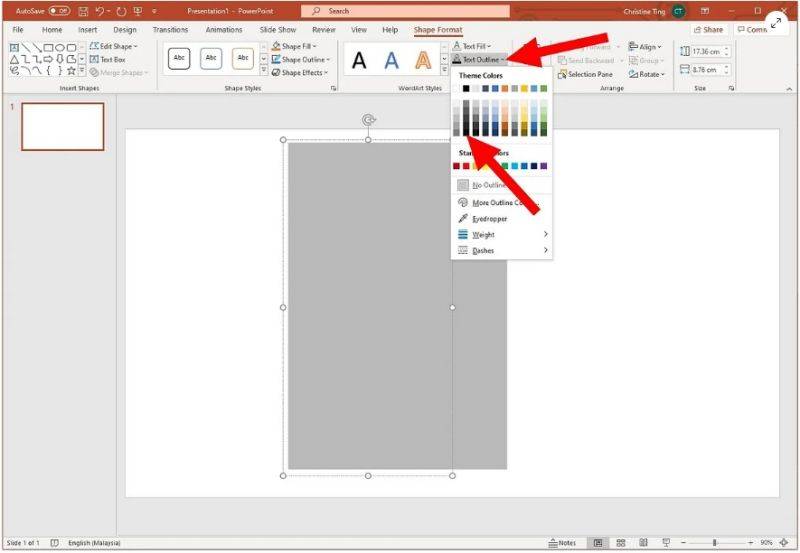Open the File tab
The image size is (800, 553).
pos(18,30)
